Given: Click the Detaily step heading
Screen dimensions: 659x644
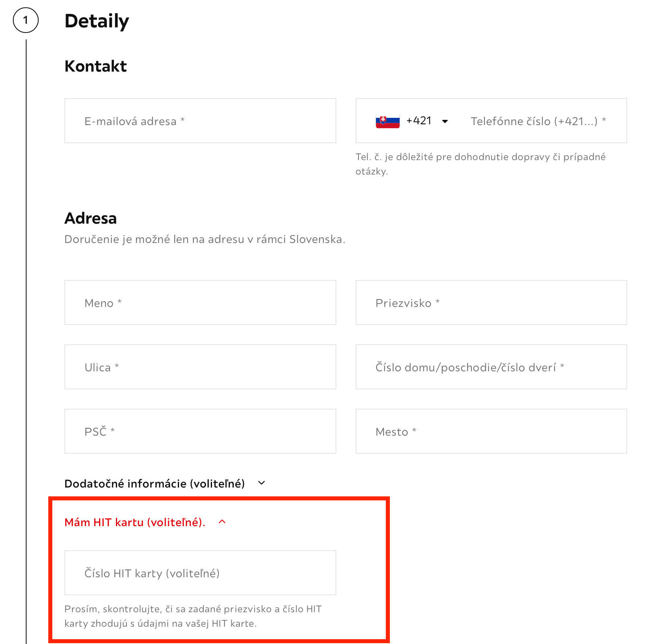Looking at the screenshot, I should [x=97, y=21].
